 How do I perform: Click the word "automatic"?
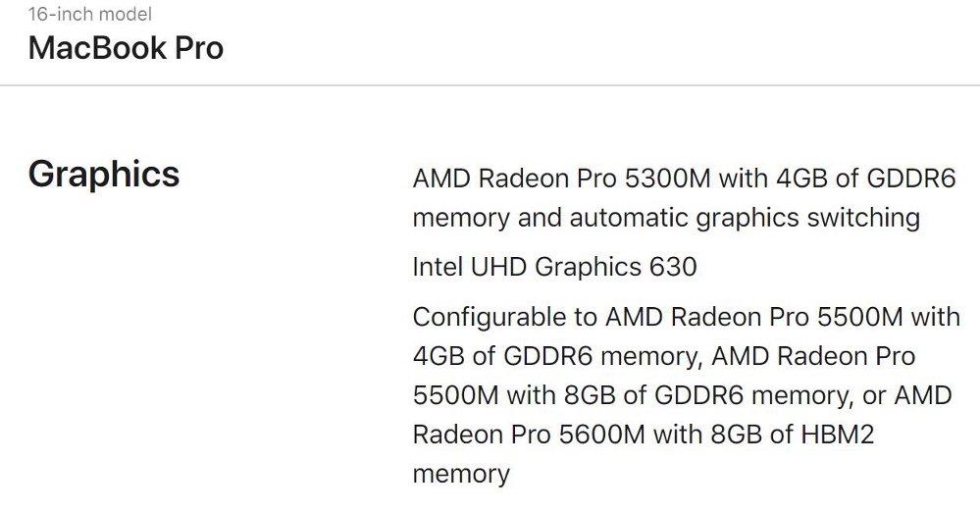pos(628,218)
